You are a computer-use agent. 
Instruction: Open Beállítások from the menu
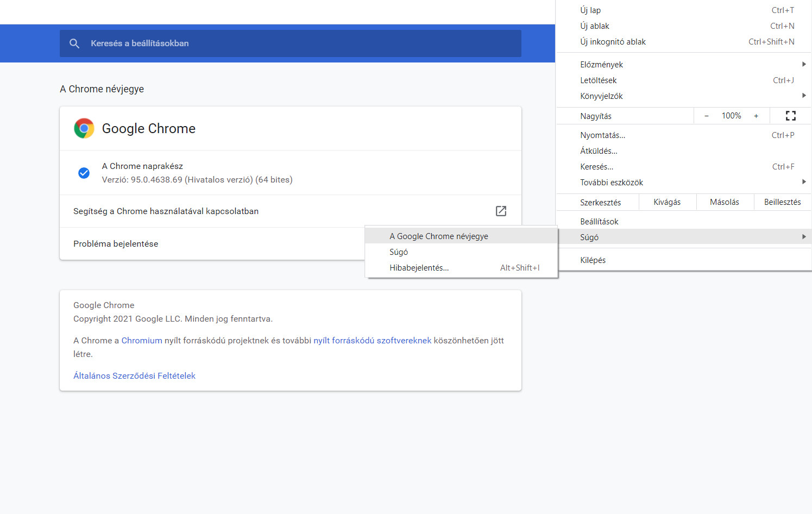(684, 222)
